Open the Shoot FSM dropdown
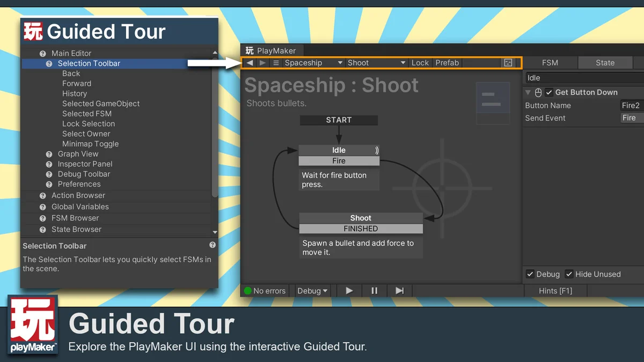 click(x=376, y=63)
